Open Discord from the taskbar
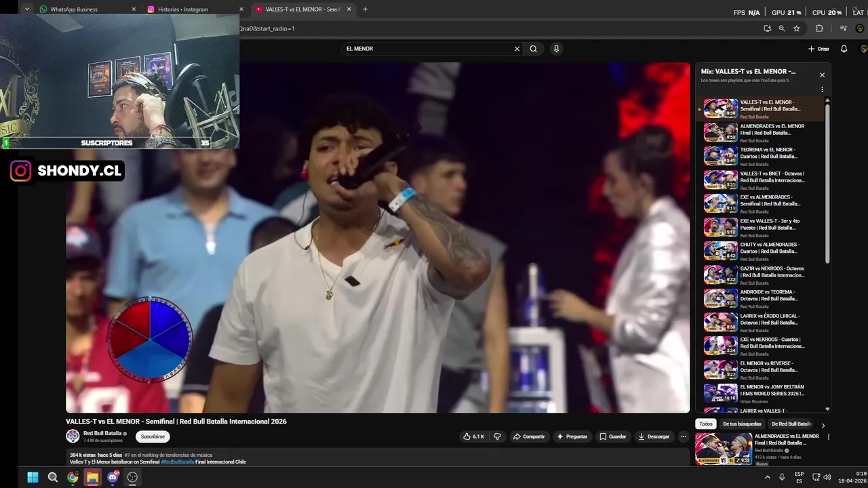 tap(113, 477)
